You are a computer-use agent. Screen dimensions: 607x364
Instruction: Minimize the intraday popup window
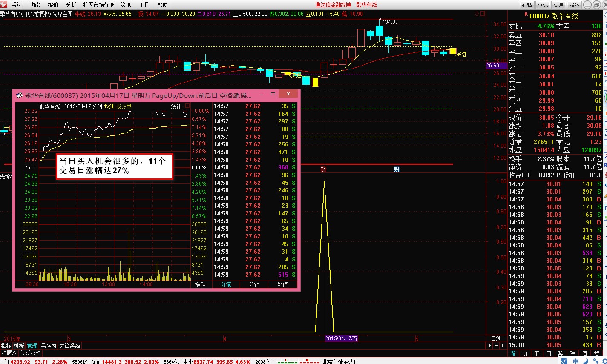(262, 94)
